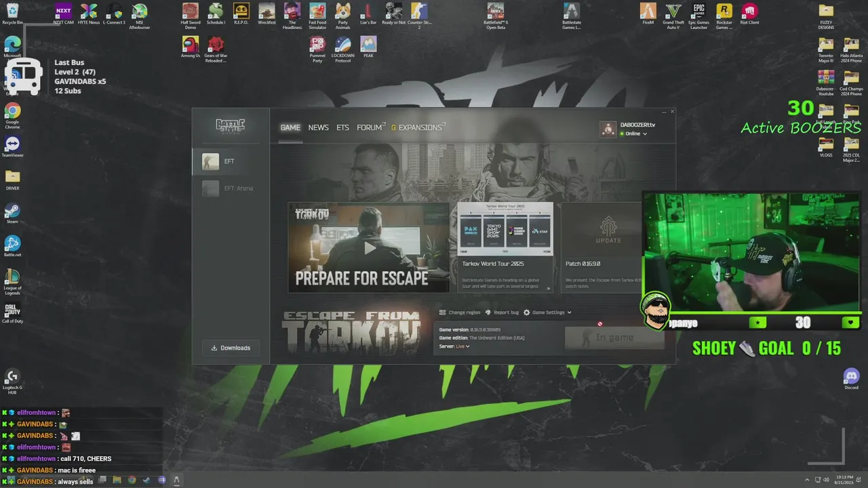868x488 pixels.
Task: Open the Tarkov World Tour 2025 news card
Action: 505,247
